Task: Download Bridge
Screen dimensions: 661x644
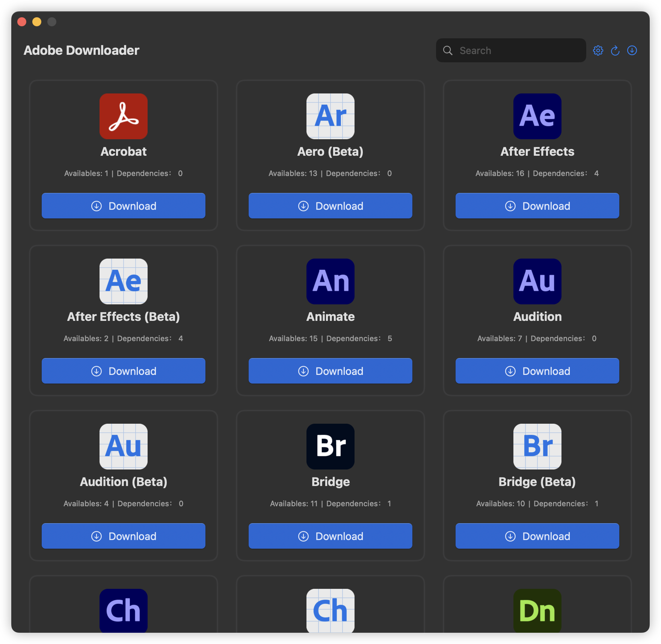Action: (x=330, y=536)
